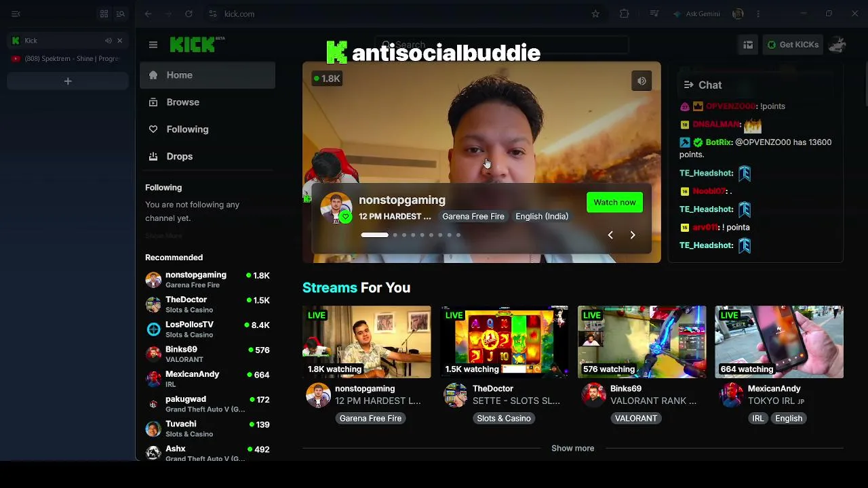Switch to the Kick browser tab
Screen dimensions: 868x488
[68, 41]
